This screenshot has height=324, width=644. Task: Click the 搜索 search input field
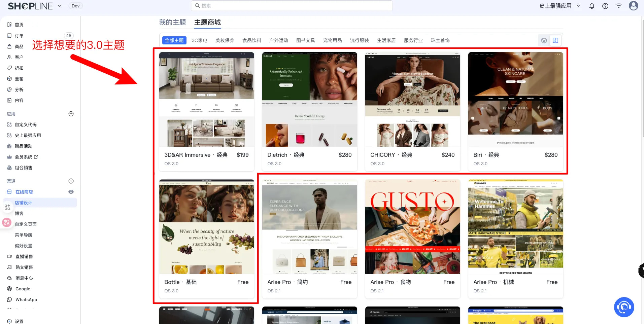pyautogui.click(x=292, y=6)
